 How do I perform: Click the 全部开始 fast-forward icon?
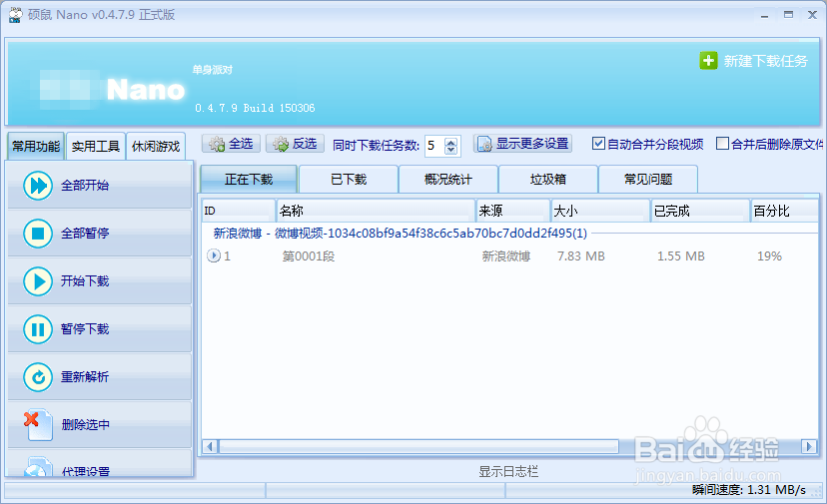(38, 186)
